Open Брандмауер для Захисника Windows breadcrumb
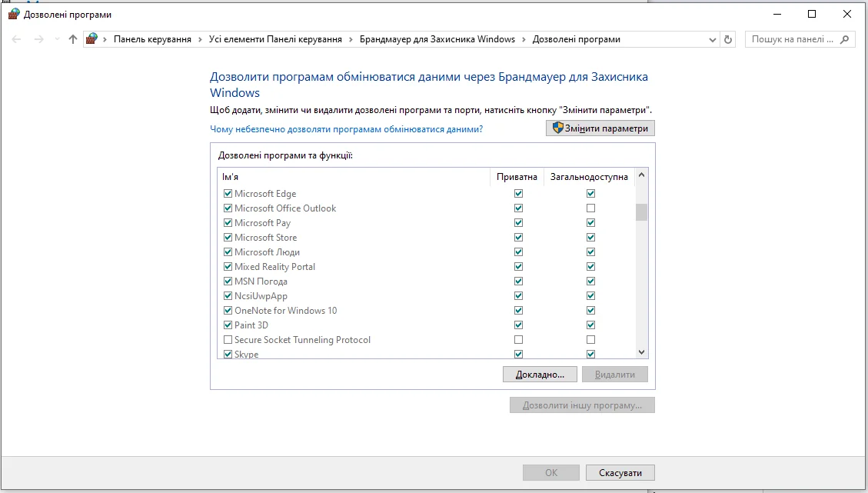Image resolution: width=868 pixels, height=493 pixels. (x=437, y=39)
